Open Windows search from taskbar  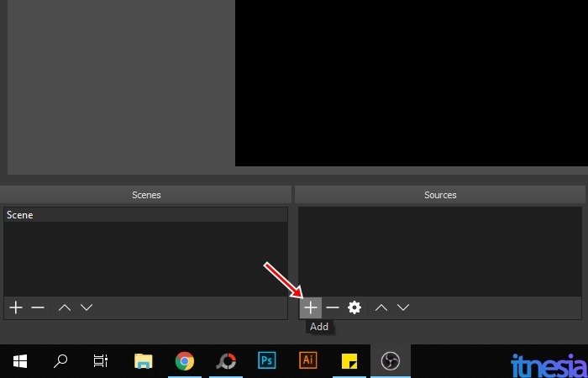point(60,361)
